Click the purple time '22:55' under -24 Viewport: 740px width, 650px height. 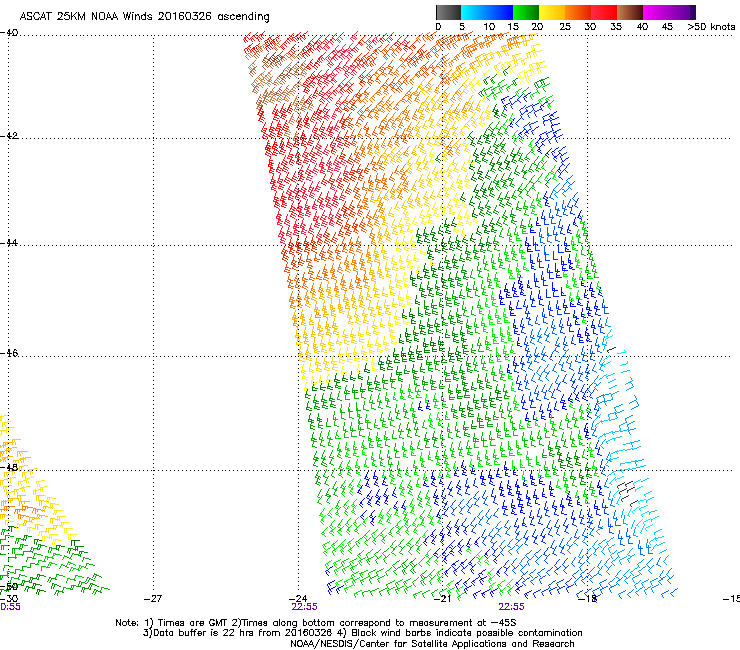click(304, 607)
